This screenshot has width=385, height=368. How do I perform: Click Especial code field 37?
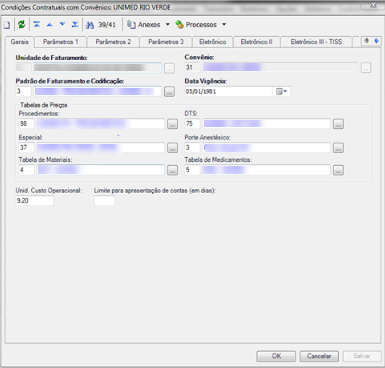[x=26, y=147]
